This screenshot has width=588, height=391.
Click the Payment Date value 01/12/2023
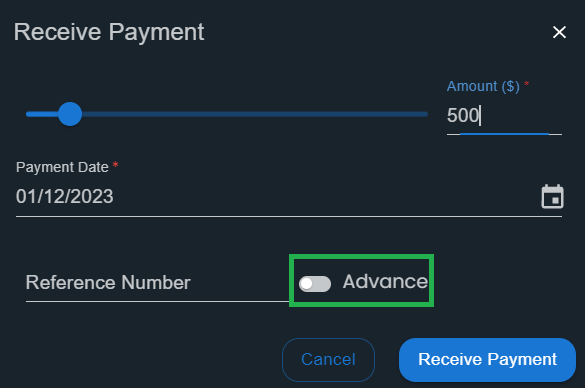65,197
